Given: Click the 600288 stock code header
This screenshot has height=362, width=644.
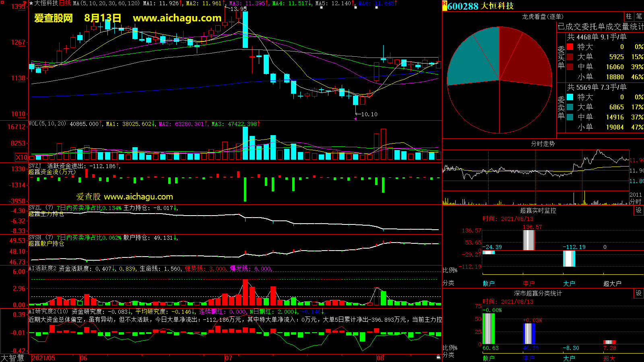Looking at the screenshot, I should tap(463, 6).
